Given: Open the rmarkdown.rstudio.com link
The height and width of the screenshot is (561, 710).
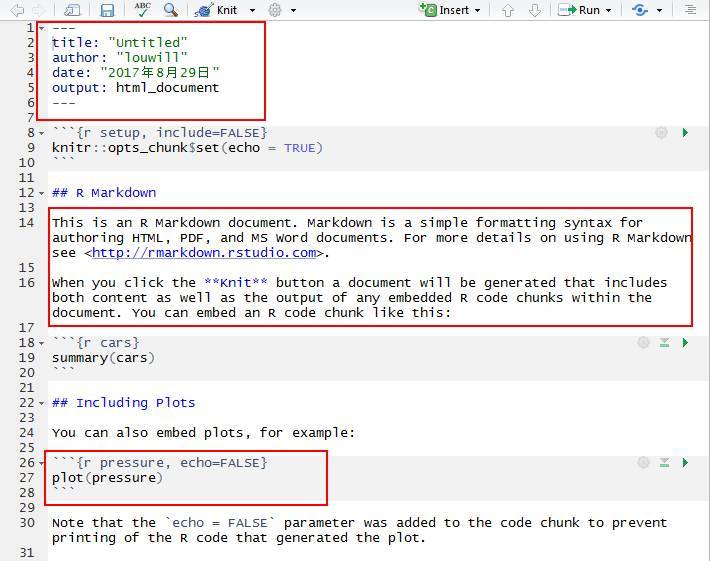Looking at the screenshot, I should (x=204, y=253).
